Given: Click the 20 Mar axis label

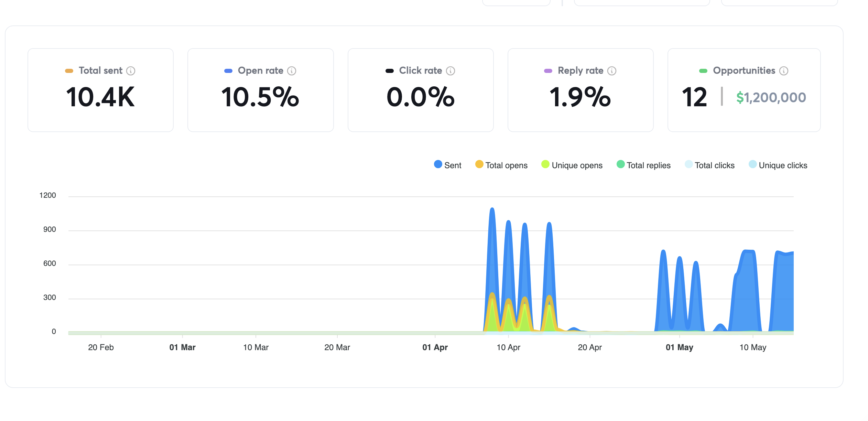Looking at the screenshot, I should coord(337,347).
